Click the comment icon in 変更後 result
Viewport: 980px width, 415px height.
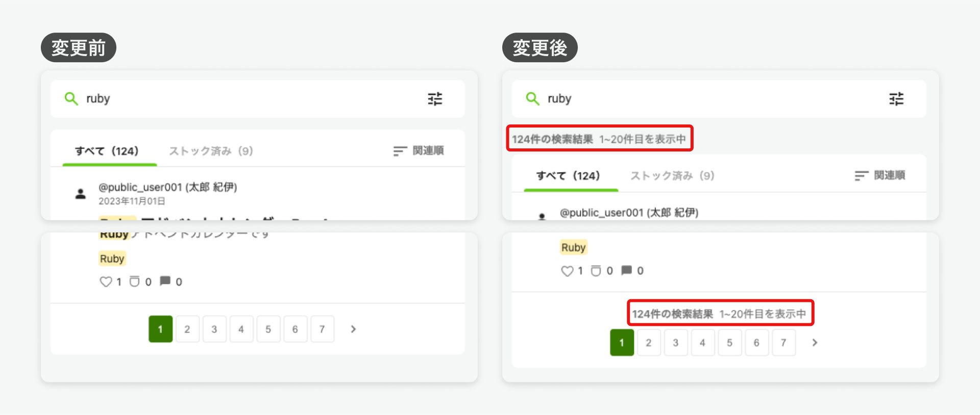click(x=626, y=270)
